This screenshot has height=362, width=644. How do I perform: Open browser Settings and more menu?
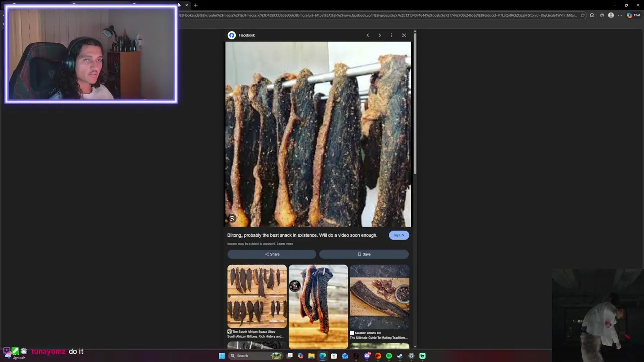pyautogui.click(x=620, y=15)
